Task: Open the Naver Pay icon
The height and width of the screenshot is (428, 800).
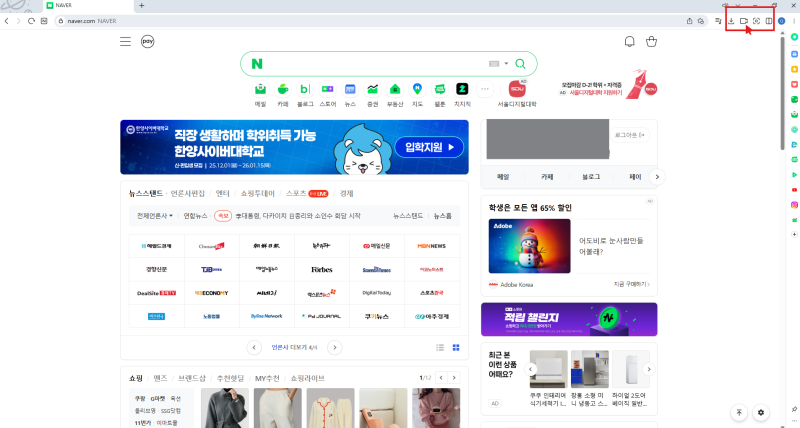Action: pyautogui.click(x=147, y=41)
